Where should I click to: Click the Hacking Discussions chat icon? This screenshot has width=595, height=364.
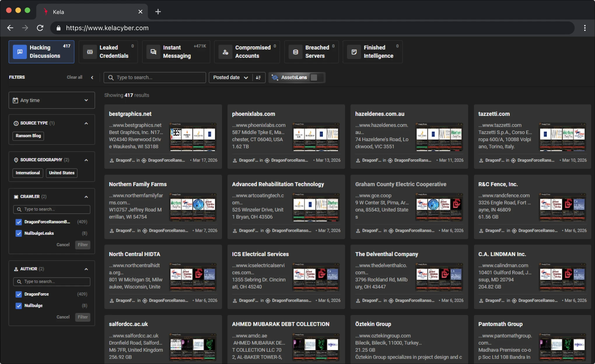click(x=20, y=52)
